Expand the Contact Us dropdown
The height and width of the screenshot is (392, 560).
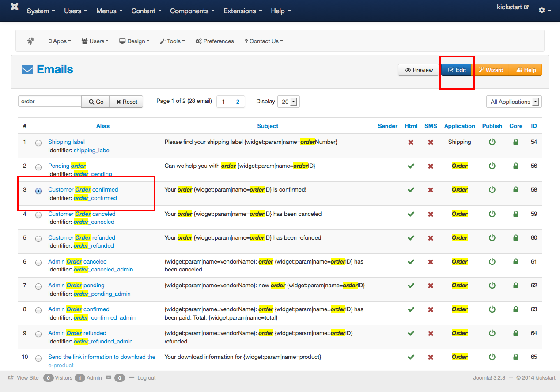pos(264,41)
